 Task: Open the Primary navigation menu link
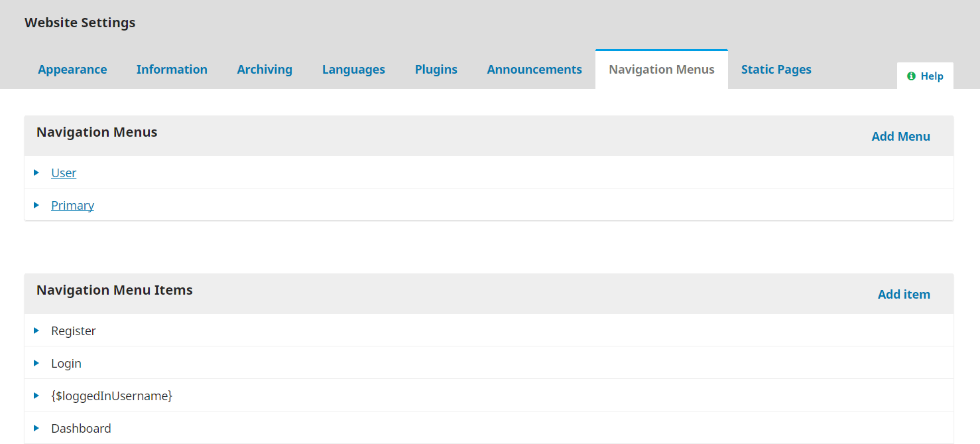(x=72, y=206)
